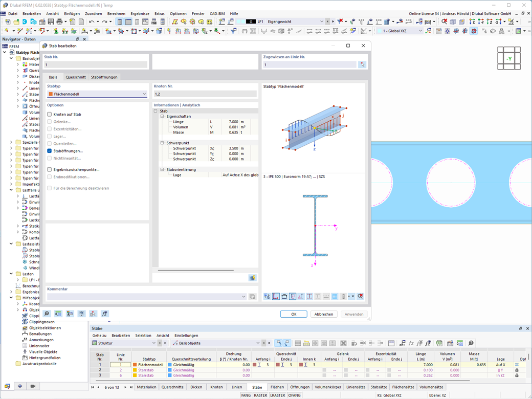This screenshot has height=399, width=532.
Task: Save the model with the floppy disk icon
Action: (x=51, y=21)
